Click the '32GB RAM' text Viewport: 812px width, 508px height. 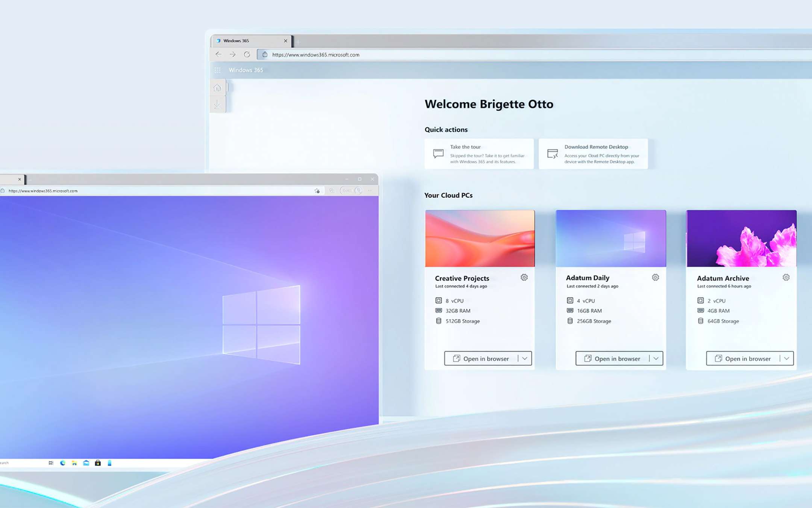click(x=458, y=311)
